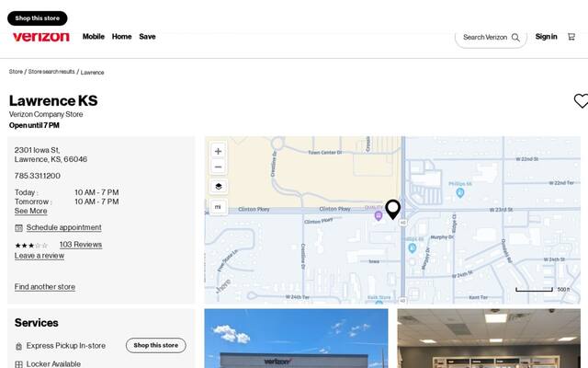Zoom out on the map

pos(219,167)
